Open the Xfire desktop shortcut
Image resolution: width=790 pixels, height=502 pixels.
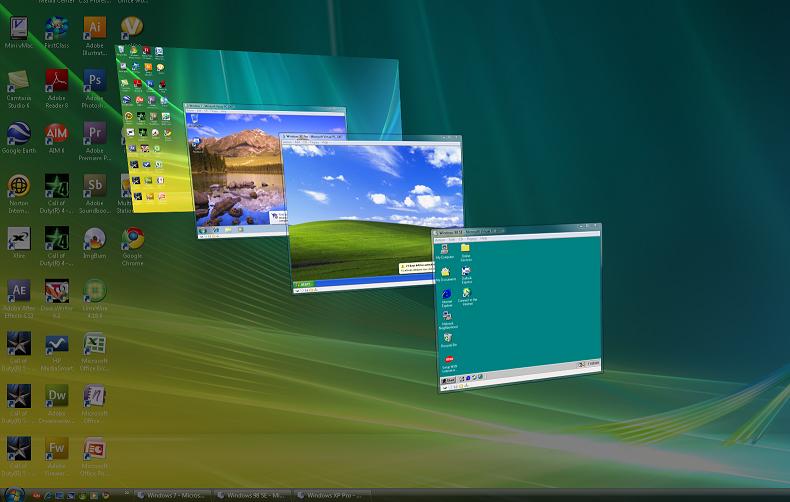pyautogui.click(x=19, y=243)
